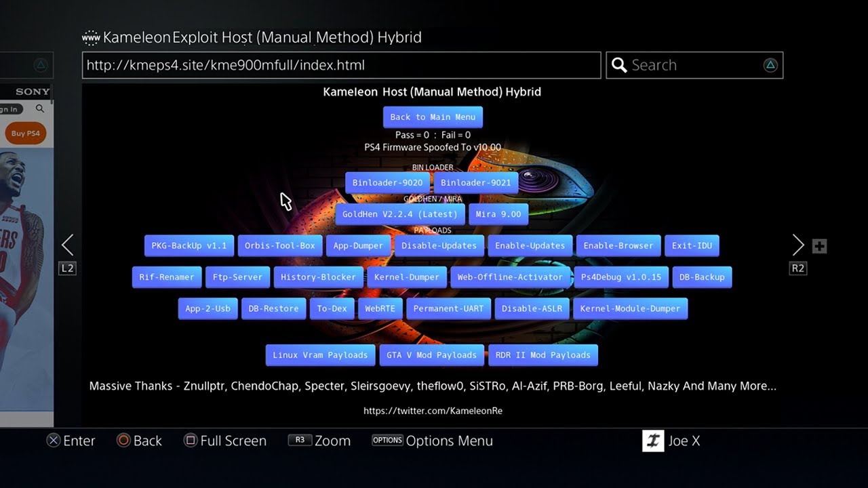The height and width of the screenshot is (488, 868).
Task: Click the Massive Thanks credits text
Action: [x=433, y=386]
